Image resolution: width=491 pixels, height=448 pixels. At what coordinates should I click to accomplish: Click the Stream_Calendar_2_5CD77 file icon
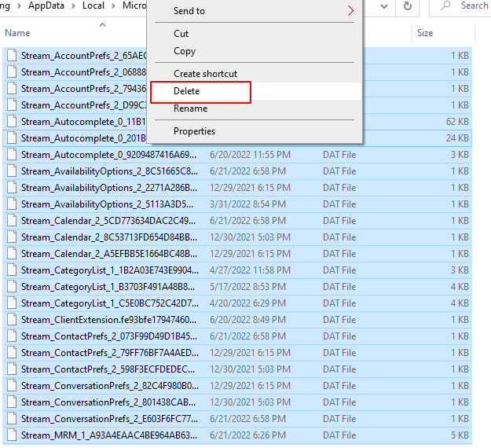[11, 220]
